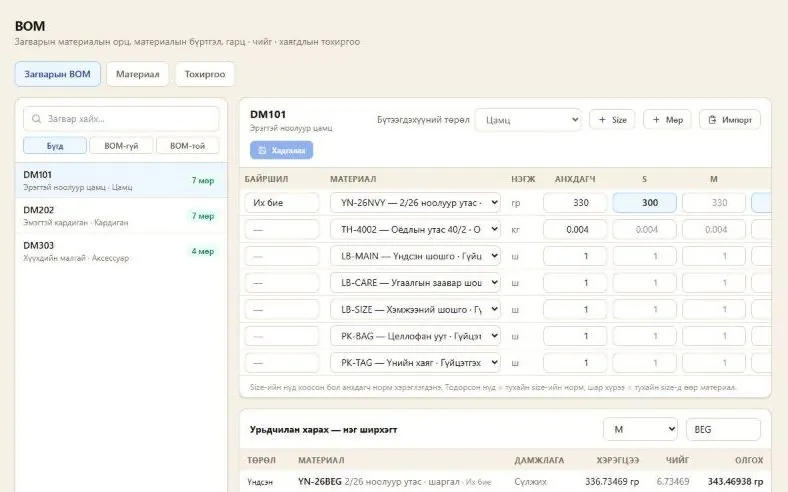788x492 pixels.
Task: Filter by BOM-той
Action: 187,146
